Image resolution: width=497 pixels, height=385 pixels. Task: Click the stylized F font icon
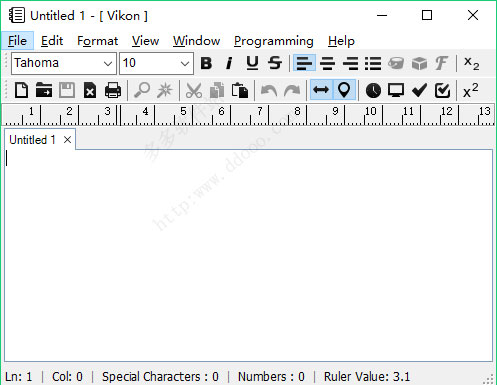click(442, 63)
